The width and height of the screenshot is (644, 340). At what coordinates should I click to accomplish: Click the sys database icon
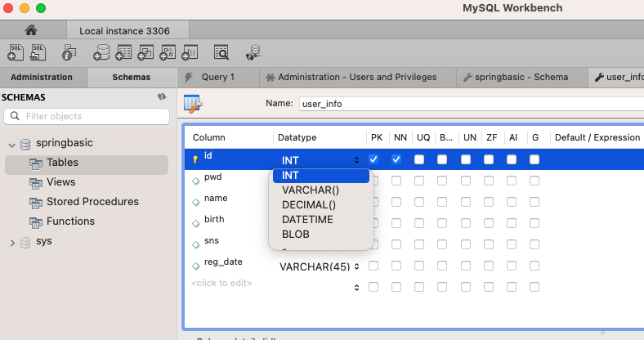(25, 243)
